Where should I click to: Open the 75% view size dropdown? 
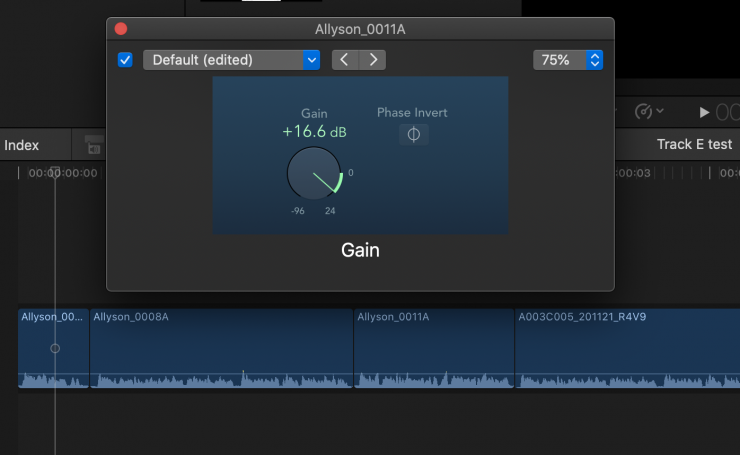[x=568, y=60]
